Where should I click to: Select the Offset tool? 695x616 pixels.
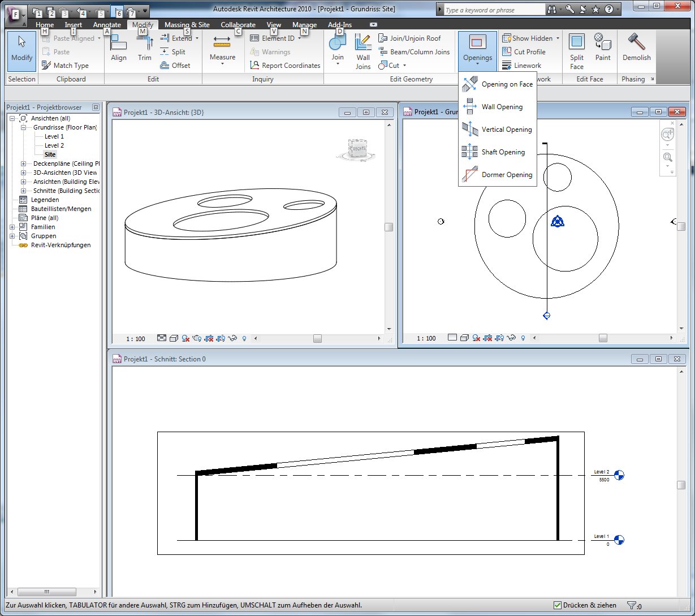175,66
